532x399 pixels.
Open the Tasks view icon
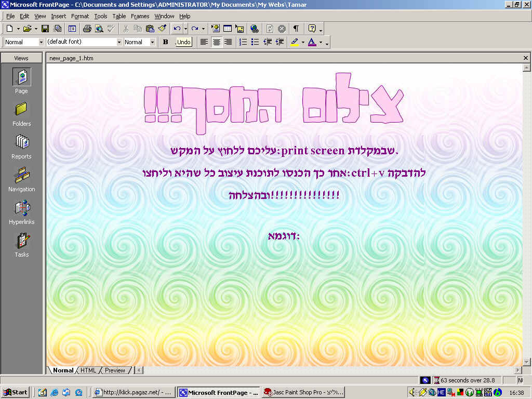tap(22, 245)
